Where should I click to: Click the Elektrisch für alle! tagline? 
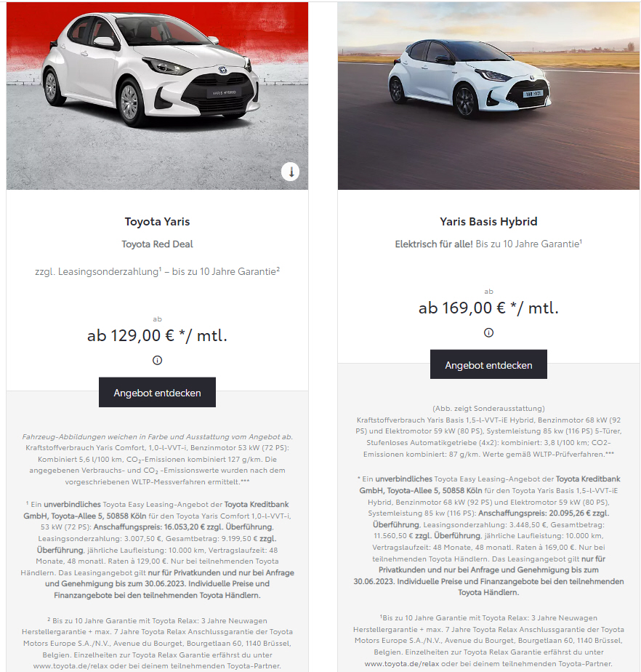434,244
